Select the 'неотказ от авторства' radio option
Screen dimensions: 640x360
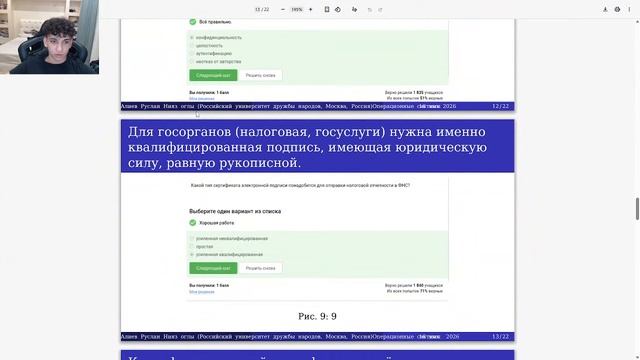[x=192, y=62]
